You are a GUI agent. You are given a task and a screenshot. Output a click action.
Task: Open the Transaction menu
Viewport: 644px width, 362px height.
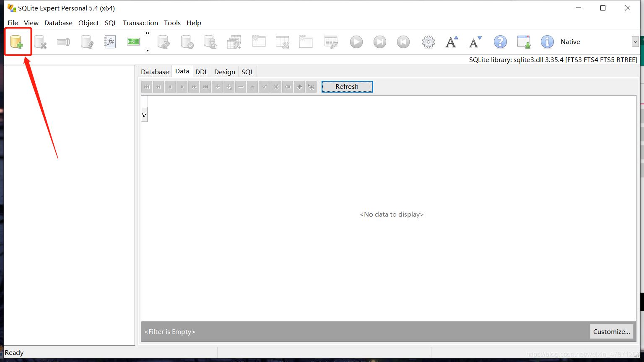[140, 23]
